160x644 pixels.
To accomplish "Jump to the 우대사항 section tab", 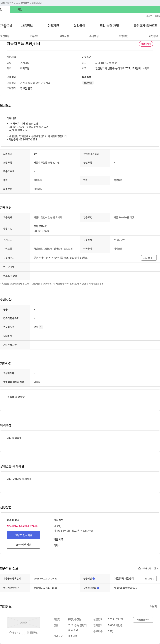I will pos(64,36).
